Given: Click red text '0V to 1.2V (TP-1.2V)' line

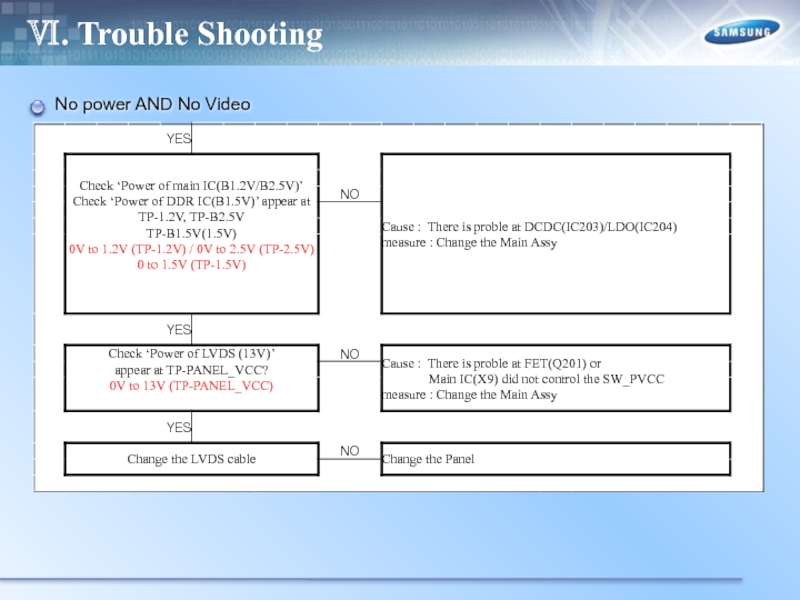Looking at the screenshot, I should (x=191, y=249).
